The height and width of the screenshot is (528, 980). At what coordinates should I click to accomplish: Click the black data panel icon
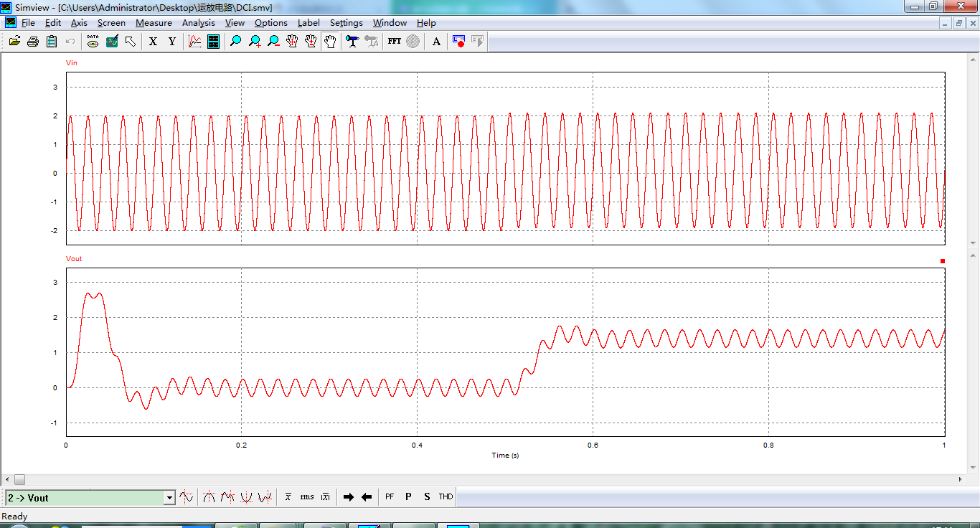click(213, 42)
